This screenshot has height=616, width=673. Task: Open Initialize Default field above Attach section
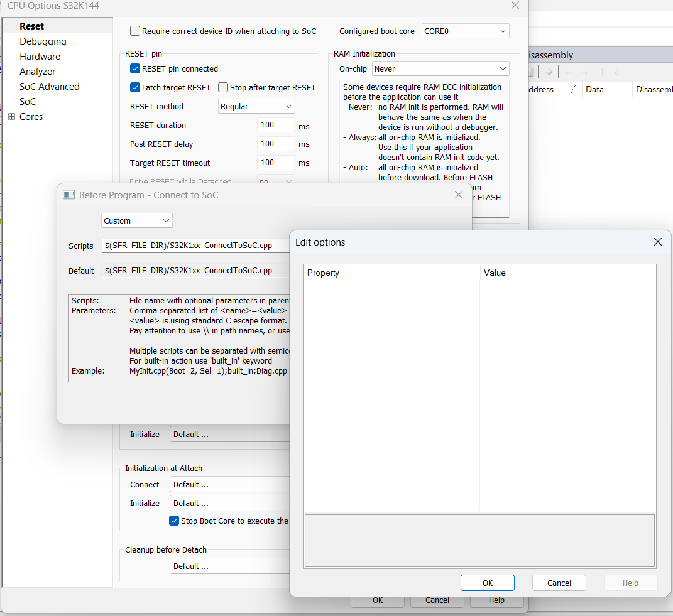coord(229,434)
